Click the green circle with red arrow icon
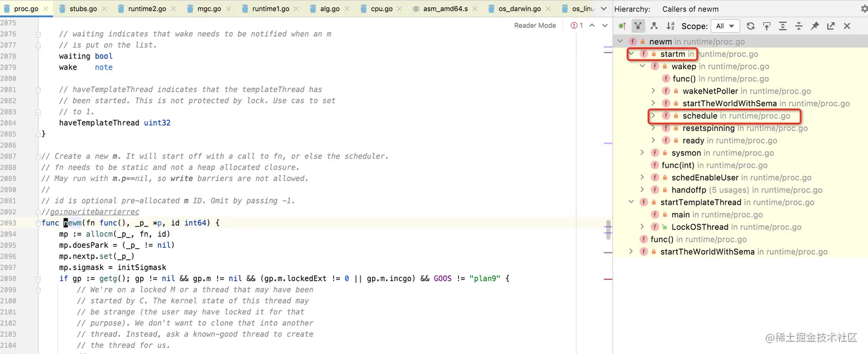This screenshot has width=868, height=354. pyautogui.click(x=622, y=26)
